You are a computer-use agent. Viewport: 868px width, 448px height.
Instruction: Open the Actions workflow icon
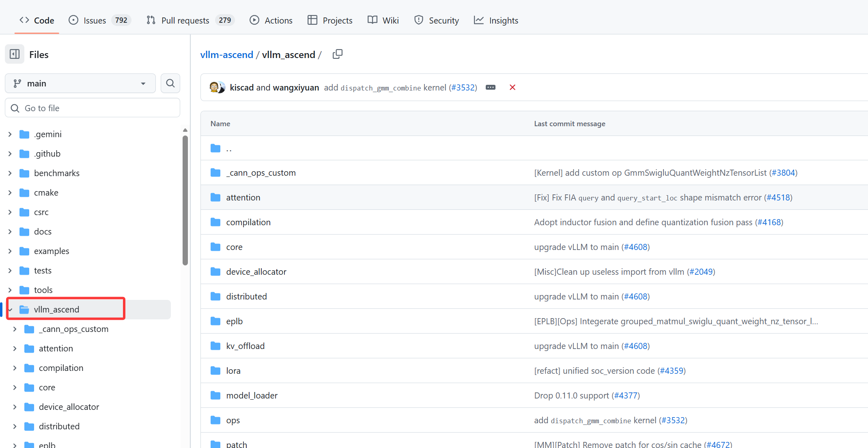(254, 20)
